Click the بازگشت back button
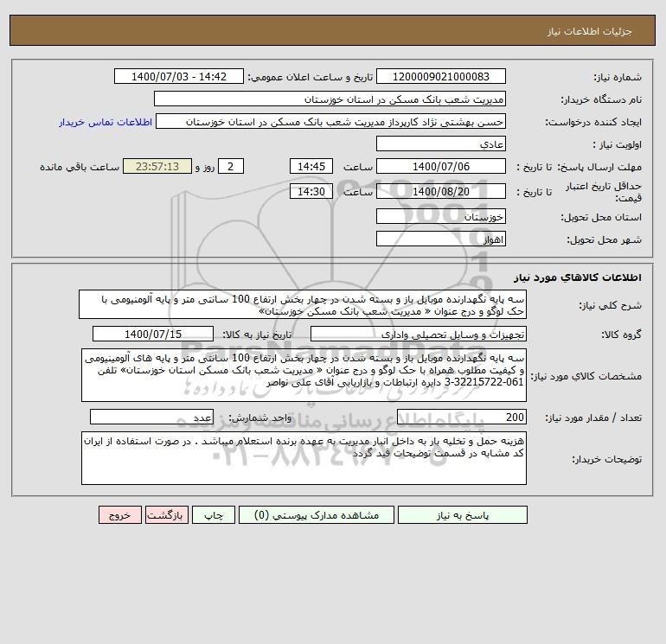This screenshot has width=666, height=644. [x=166, y=515]
